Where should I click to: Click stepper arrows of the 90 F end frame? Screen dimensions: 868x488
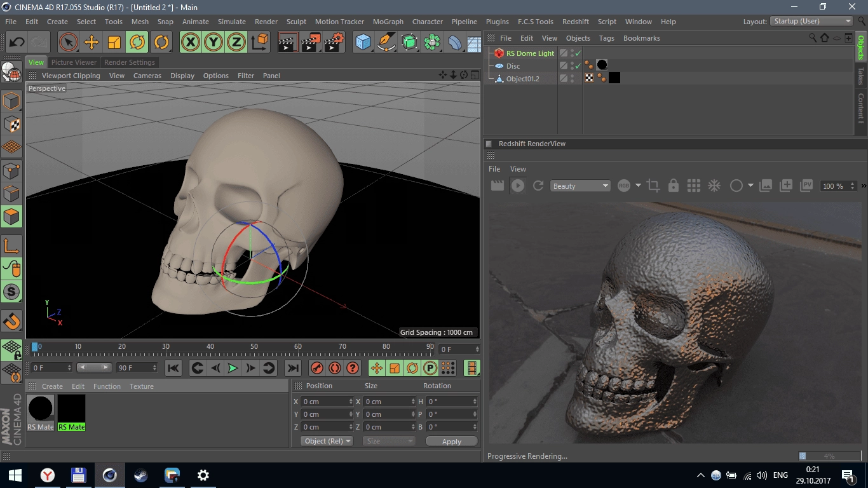pyautogui.click(x=154, y=368)
